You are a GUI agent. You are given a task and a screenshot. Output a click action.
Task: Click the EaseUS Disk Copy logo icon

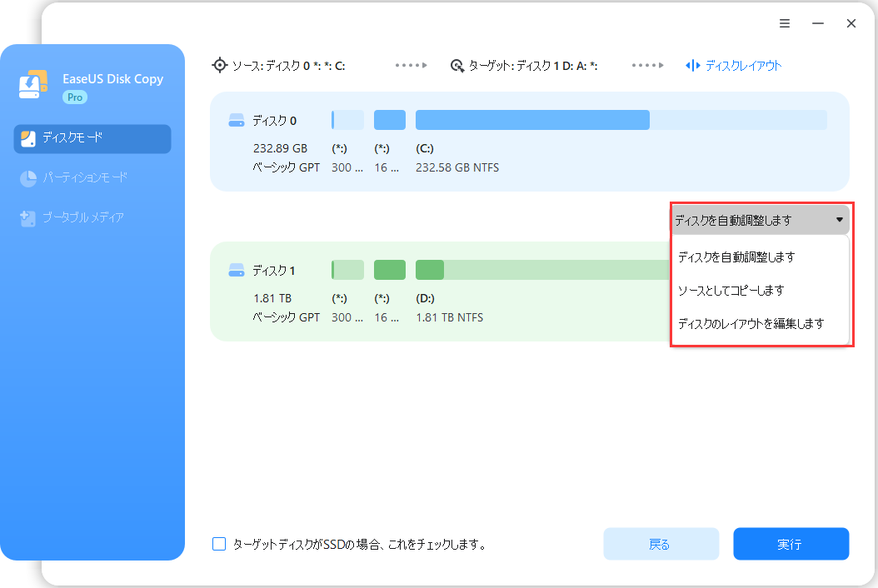point(33,86)
